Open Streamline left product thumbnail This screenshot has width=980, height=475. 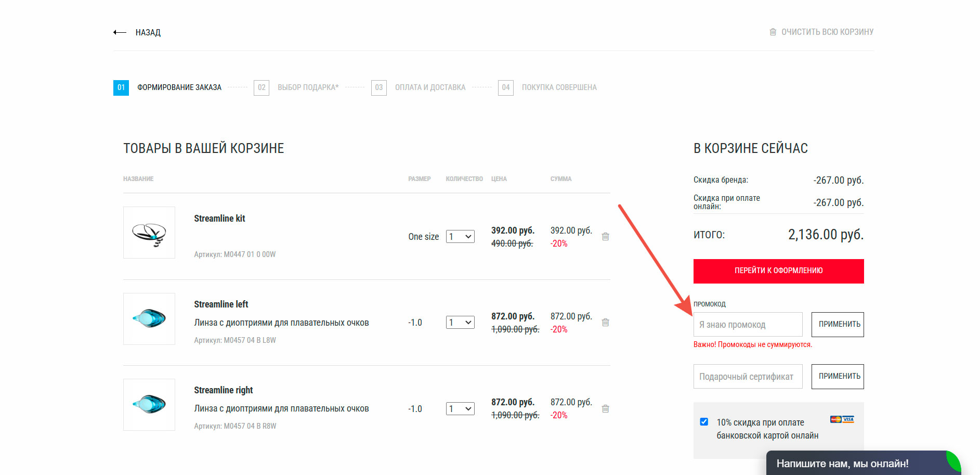149,319
